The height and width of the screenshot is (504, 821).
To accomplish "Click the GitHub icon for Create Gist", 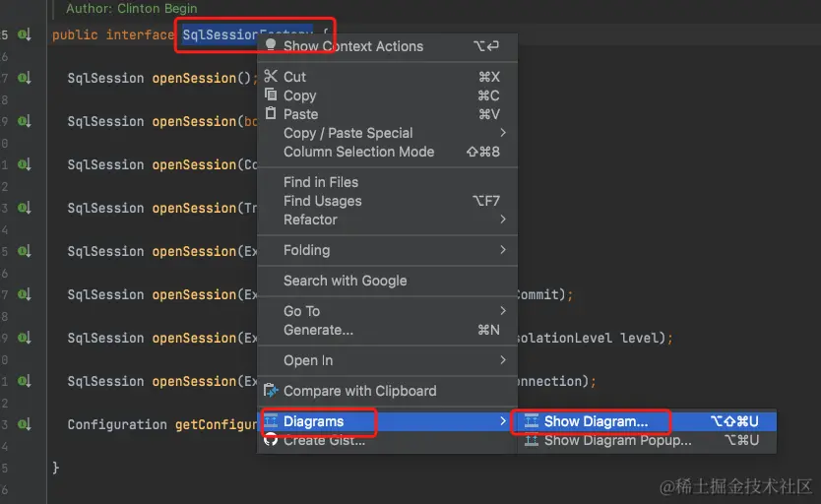I will pos(271,440).
